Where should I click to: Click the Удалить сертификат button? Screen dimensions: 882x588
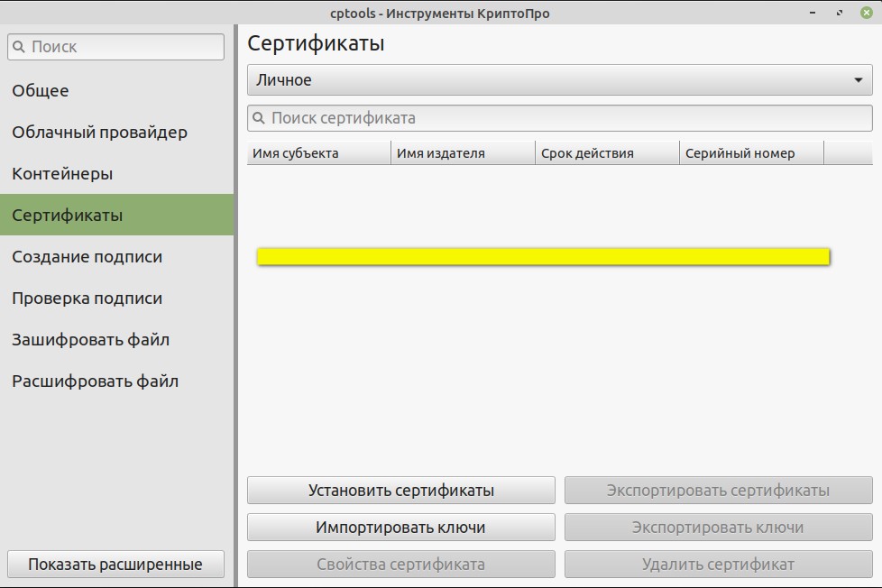tap(718, 564)
